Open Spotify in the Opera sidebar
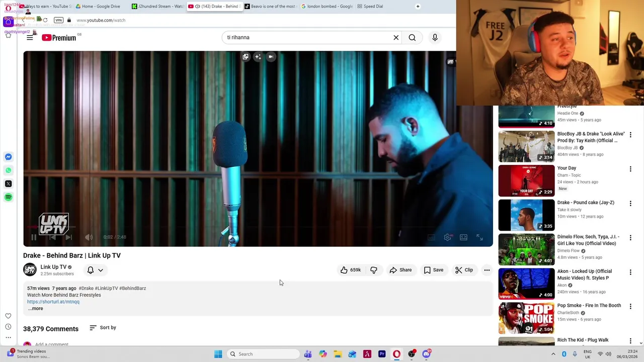The width and height of the screenshot is (644, 362). [x=8, y=198]
